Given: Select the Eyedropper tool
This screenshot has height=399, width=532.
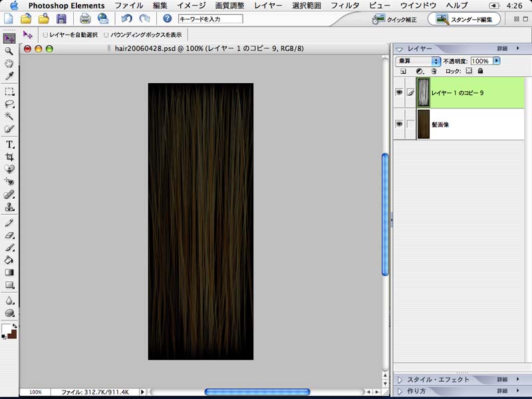Looking at the screenshot, I should click(x=9, y=76).
